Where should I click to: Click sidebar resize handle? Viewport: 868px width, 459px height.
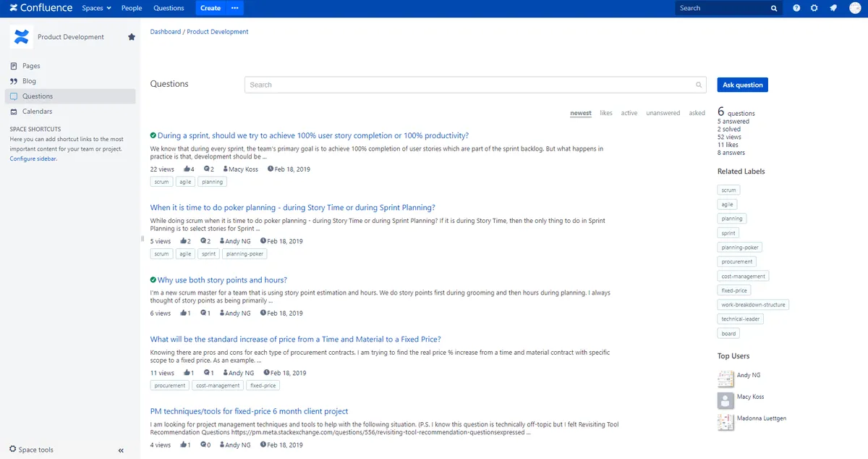coord(142,238)
